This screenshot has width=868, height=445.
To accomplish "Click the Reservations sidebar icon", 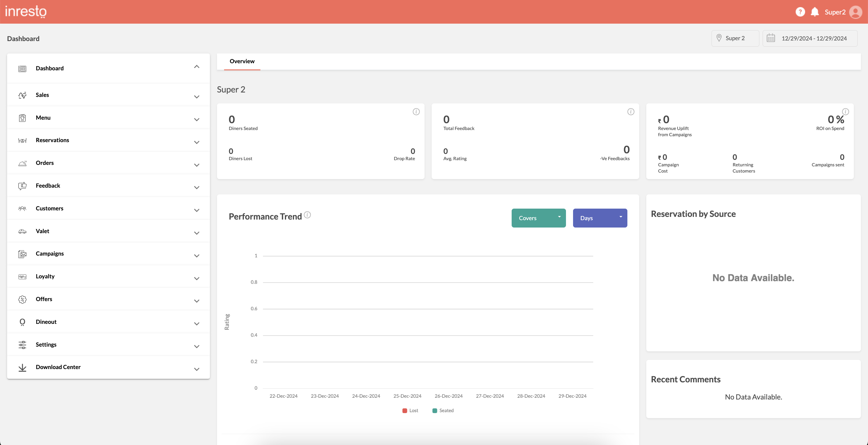I will [x=22, y=141].
